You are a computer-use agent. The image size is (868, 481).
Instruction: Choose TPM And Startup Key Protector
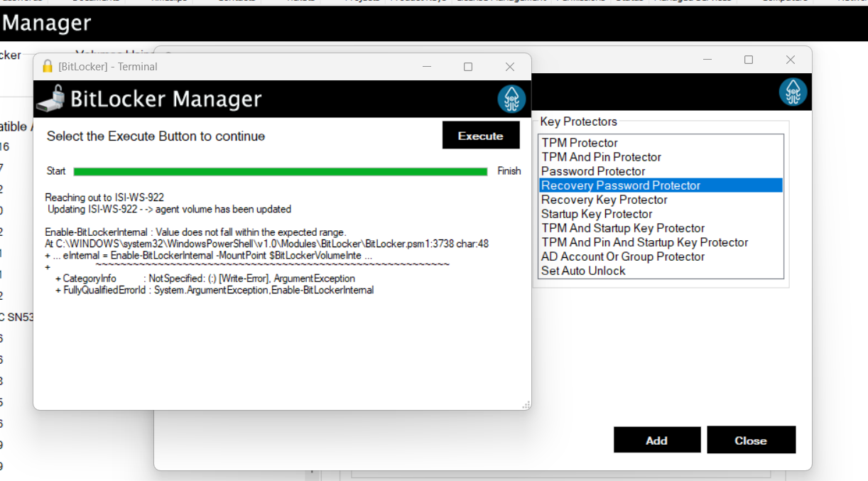pyautogui.click(x=661, y=228)
